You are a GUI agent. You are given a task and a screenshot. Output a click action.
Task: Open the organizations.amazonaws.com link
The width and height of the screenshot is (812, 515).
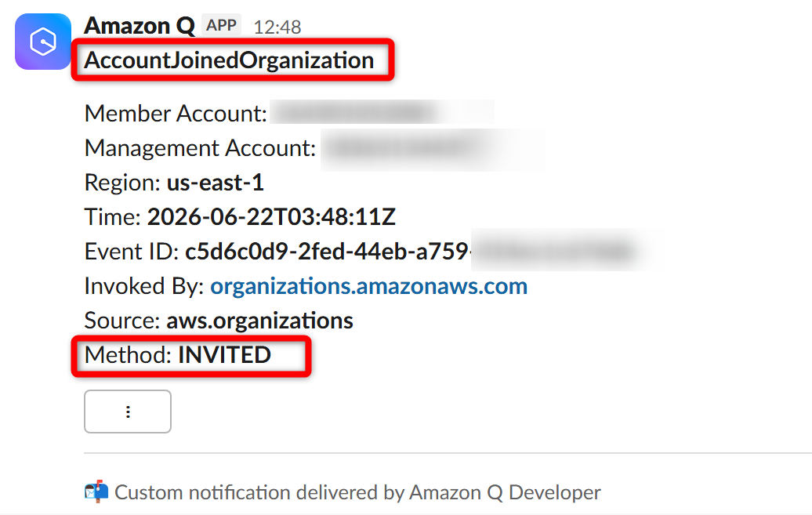pos(368,286)
